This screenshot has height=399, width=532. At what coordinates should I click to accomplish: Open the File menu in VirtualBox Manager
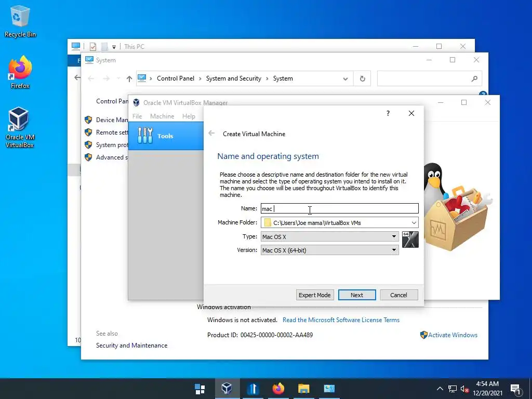click(x=137, y=116)
